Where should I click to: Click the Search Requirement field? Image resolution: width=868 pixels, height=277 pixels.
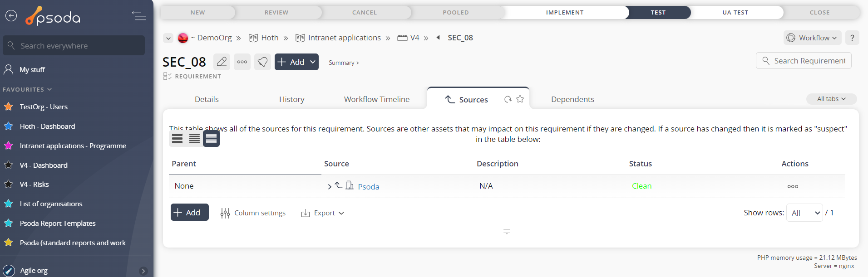[x=804, y=61]
